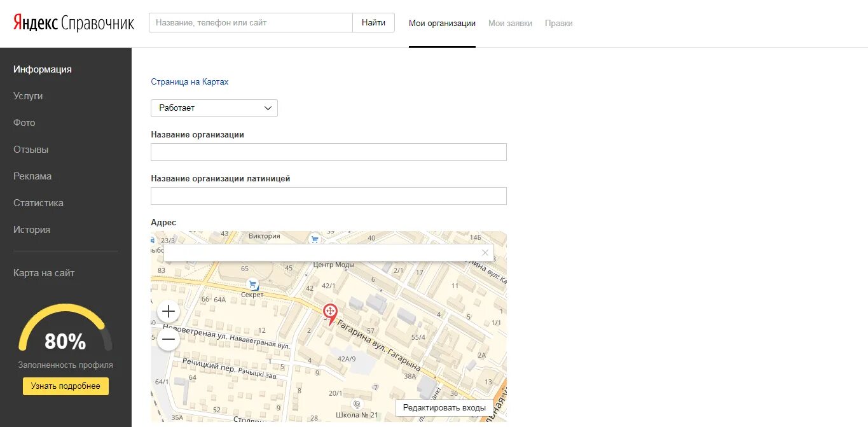Viewport: 868px width, 427px height.
Task: Click the address input on the map
Action: [x=322, y=253]
